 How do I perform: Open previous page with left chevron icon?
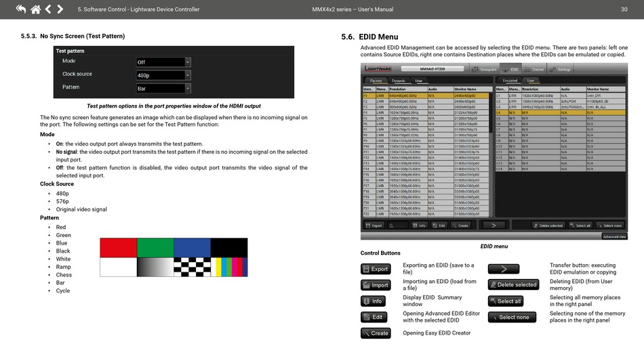coord(47,9)
